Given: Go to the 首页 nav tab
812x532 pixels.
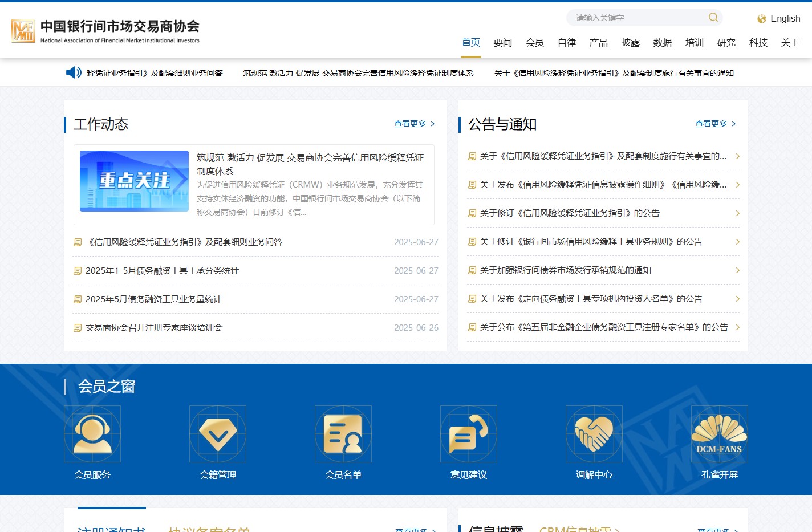Looking at the screenshot, I should [471, 42].
